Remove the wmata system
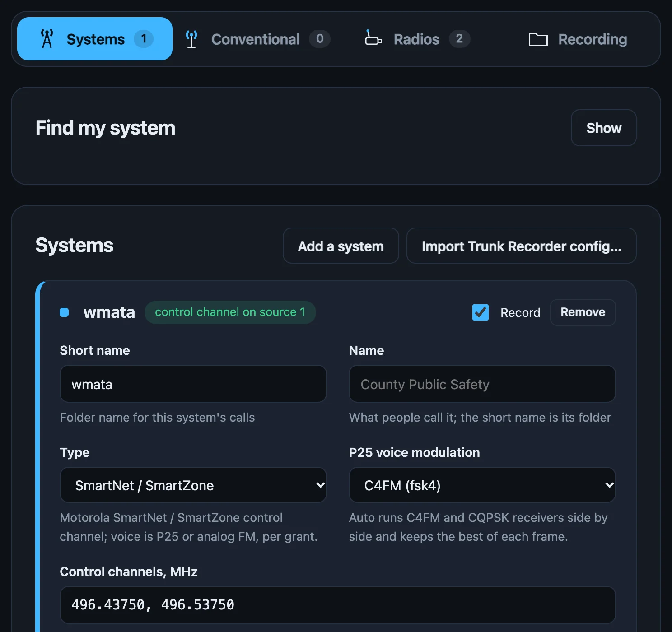Viewport: 672px width, 632px height. pyautogui.click(x=583, y=312)
